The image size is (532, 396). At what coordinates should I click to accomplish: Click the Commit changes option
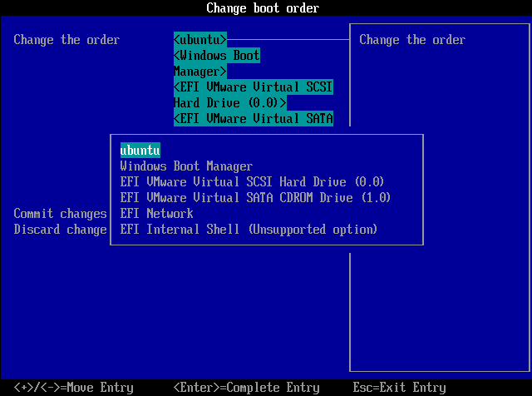tap(60, 213)
